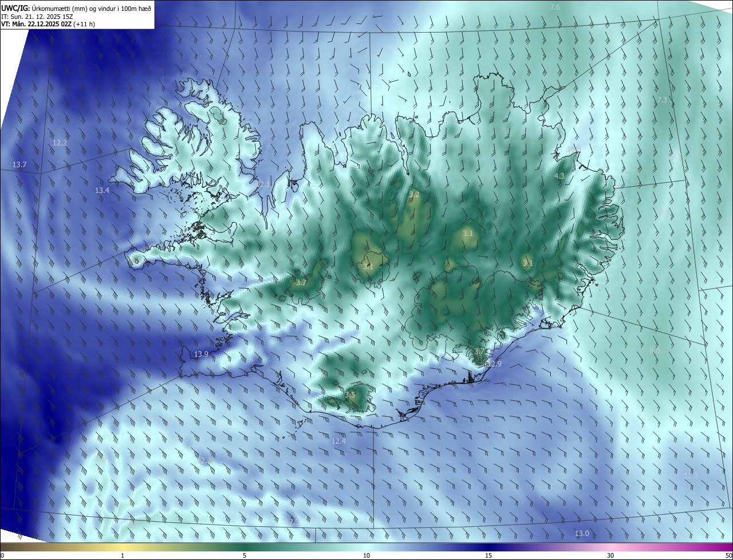Click the 13.7 value on the map

19,164
